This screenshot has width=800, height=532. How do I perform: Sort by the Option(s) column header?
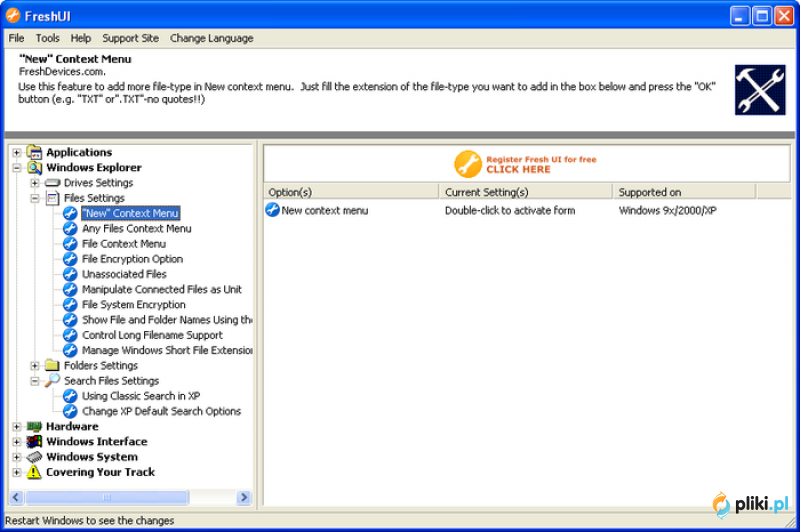(x=351, y=192)
